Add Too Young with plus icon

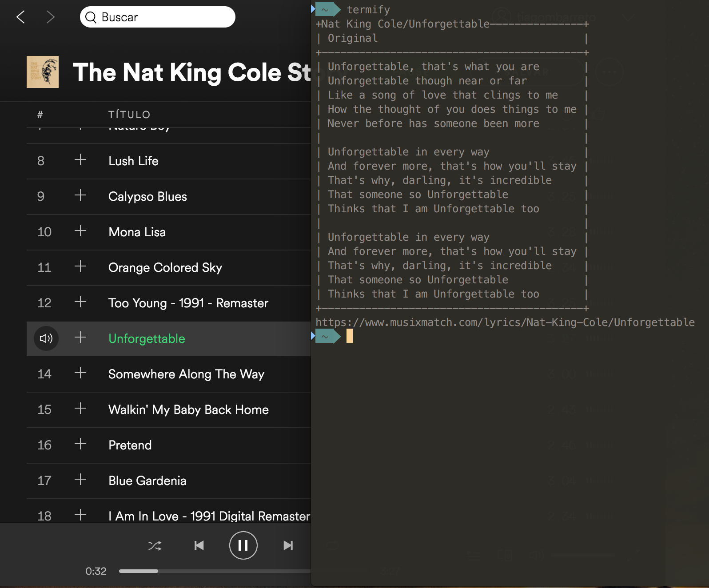coord(80,302)
